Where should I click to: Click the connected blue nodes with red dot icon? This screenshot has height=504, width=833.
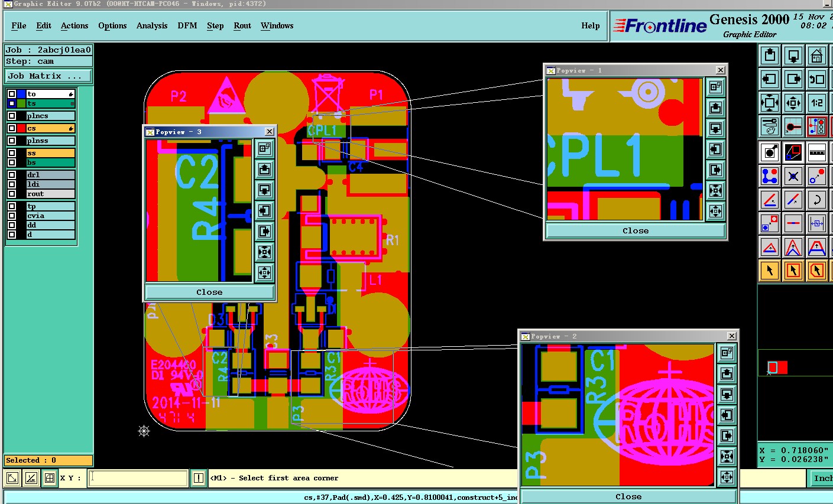[770, 176]
